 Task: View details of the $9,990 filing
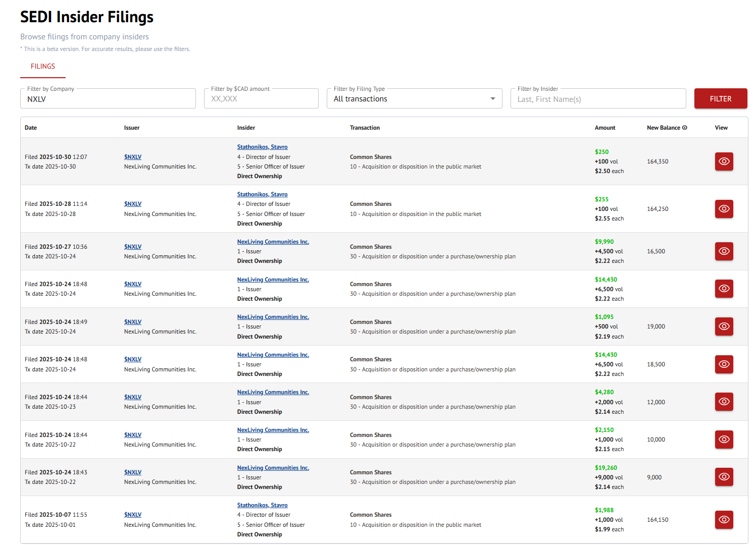(724, 251)
